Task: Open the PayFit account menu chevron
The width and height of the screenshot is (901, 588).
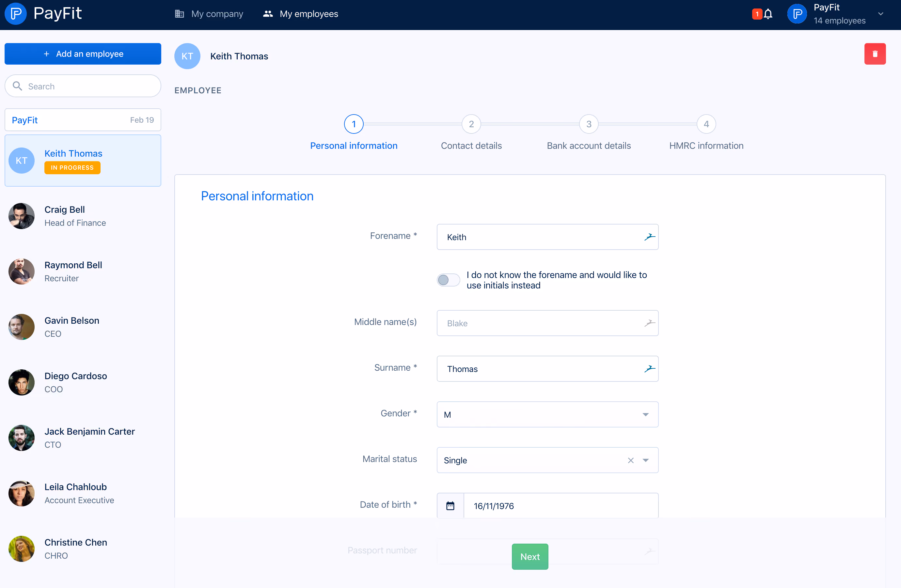Action: 880,14
